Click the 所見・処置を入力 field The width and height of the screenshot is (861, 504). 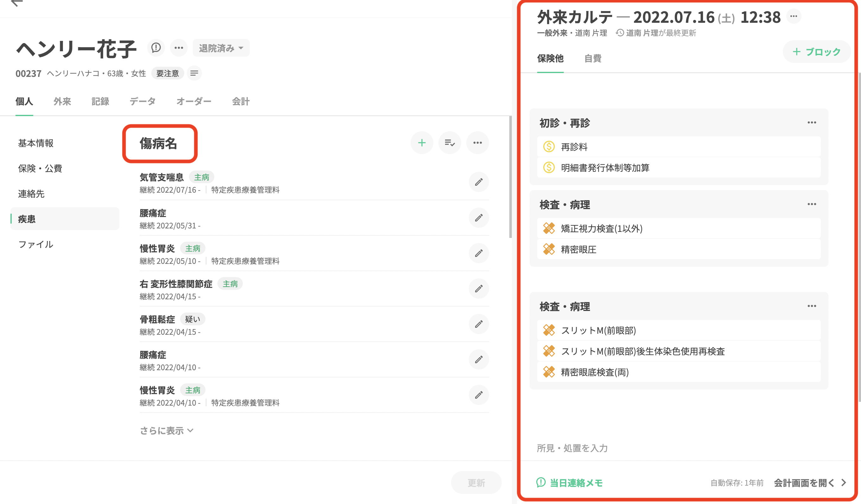pos(572,448)
